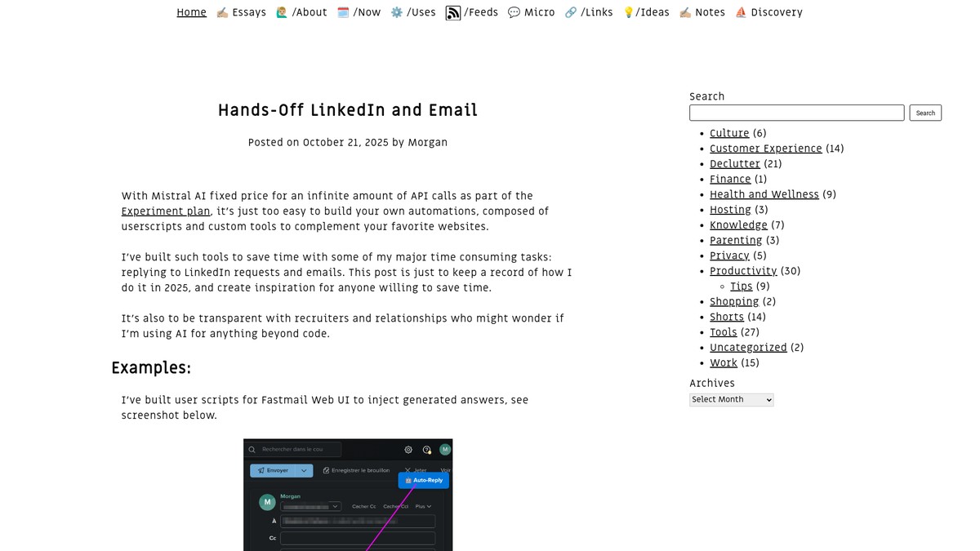Open the Declutter category
Image resolution: width=980 pixels, height=551 pixels.
[735, 164]
